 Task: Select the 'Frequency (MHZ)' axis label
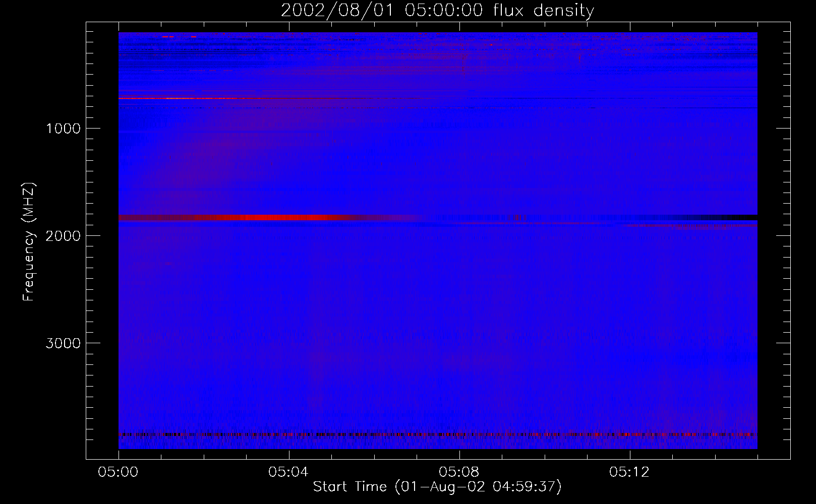tap(29, 241)
